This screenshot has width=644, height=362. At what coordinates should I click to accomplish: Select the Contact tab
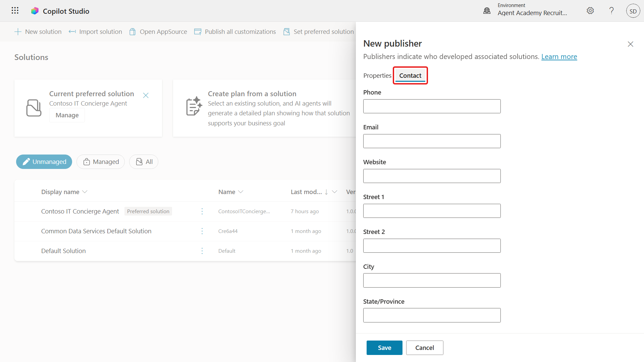pos(410,75)
